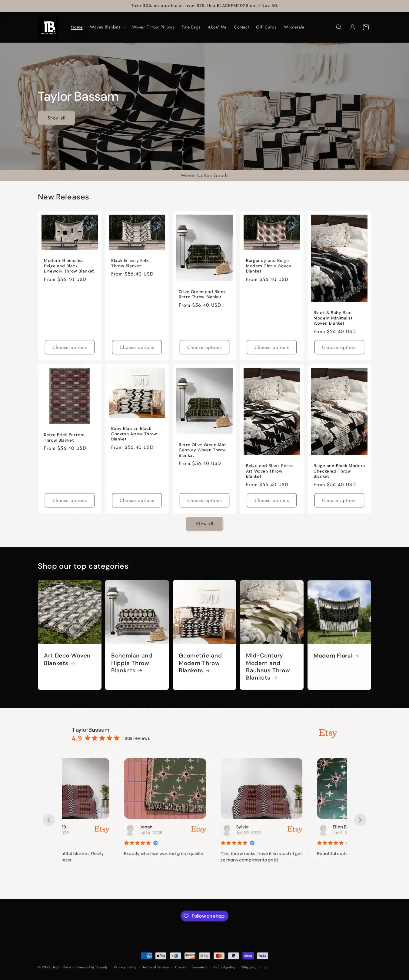Show previous reviews with left arrow
The image size is (409, 980).
tap(49, 820)
